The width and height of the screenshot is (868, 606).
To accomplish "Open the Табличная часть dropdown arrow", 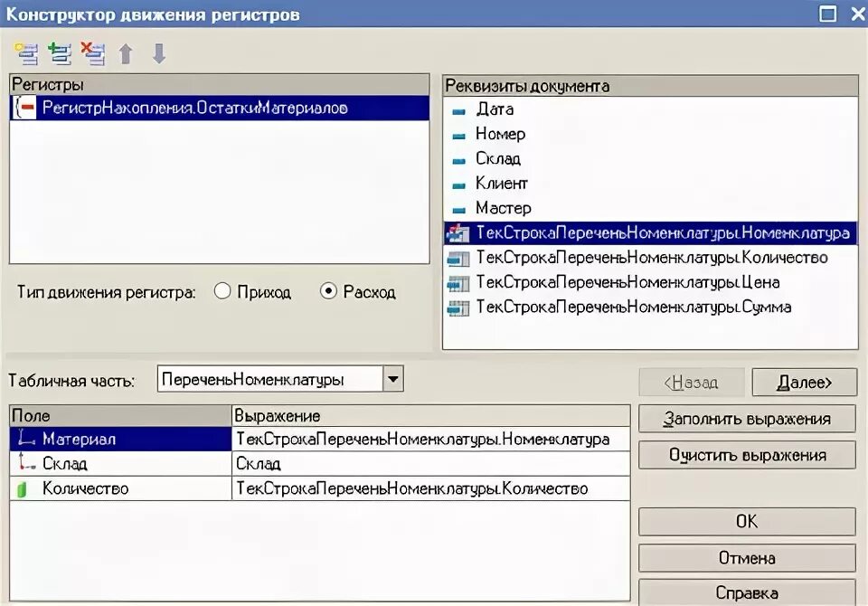I will point(393,379).
